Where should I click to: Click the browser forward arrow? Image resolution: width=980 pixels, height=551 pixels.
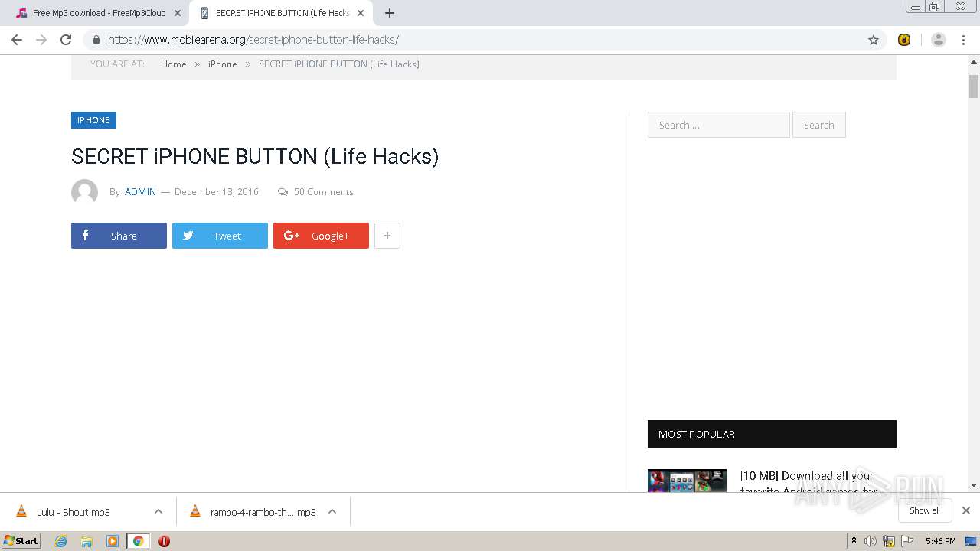pos(41,40)
